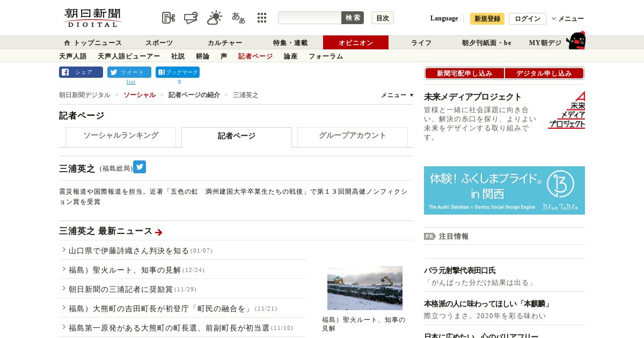
Task: Click 三浦英之 最新ニュース heading
Action: pyautogui.click(x=106, y=231)
